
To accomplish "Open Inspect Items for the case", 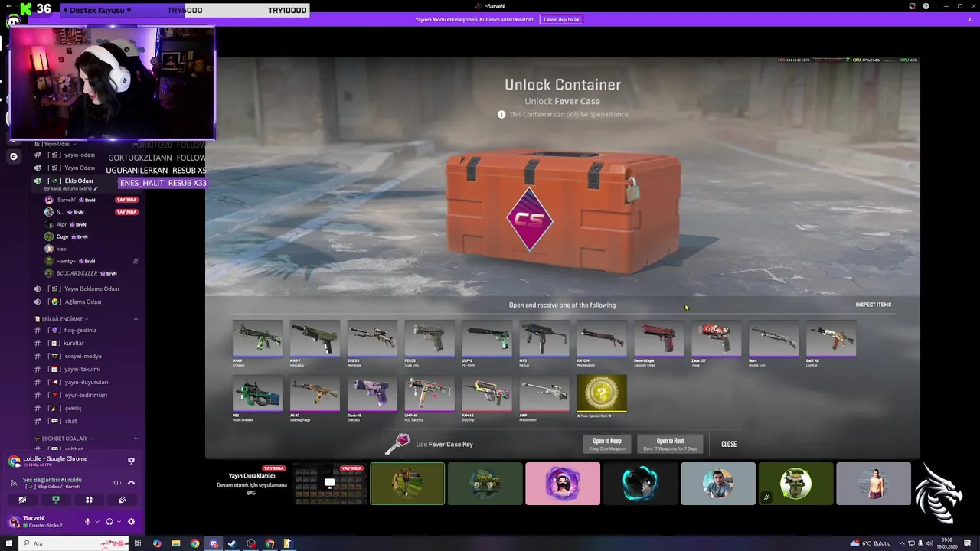I will [x=873, y=305].
